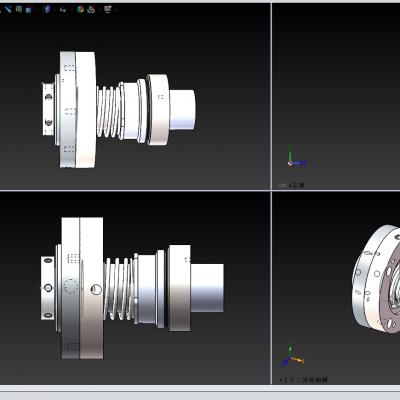Click the isometric view label in bottom-right viewport

(304, 380)
